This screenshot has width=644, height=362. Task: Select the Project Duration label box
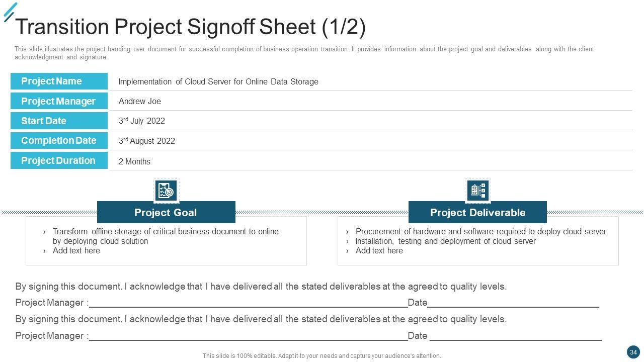pyautogui.click(x=59, y=161)
